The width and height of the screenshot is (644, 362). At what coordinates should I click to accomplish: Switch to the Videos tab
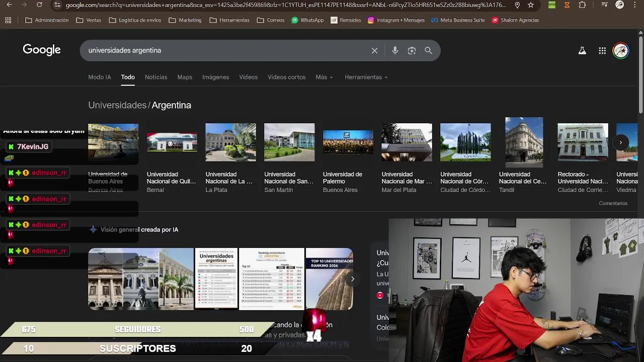pos(249,77)
